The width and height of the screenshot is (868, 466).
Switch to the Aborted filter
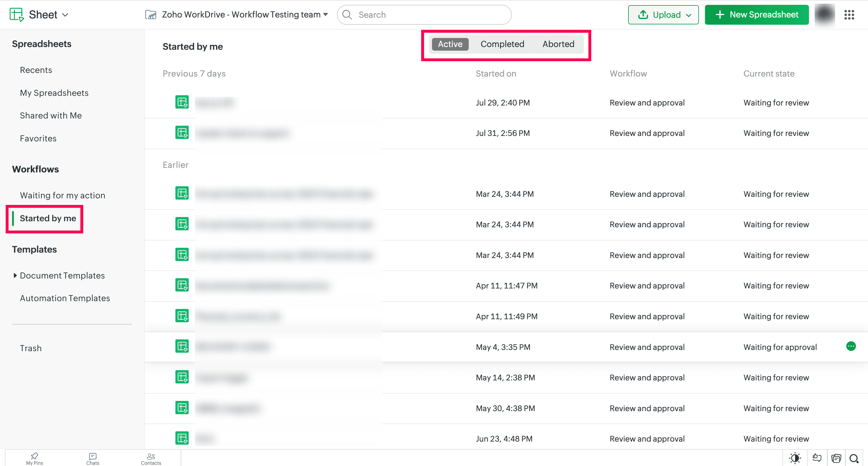click(x=558, y=44)
